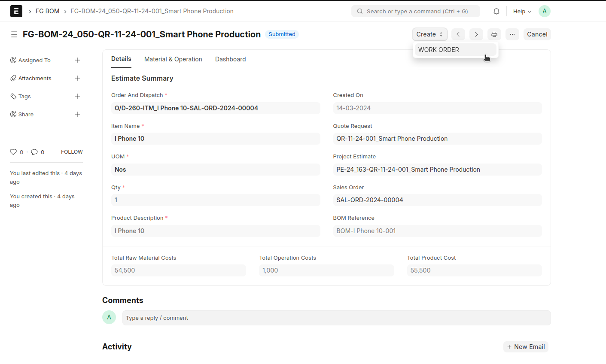Open the notifications bell icon

coord(496,11)
